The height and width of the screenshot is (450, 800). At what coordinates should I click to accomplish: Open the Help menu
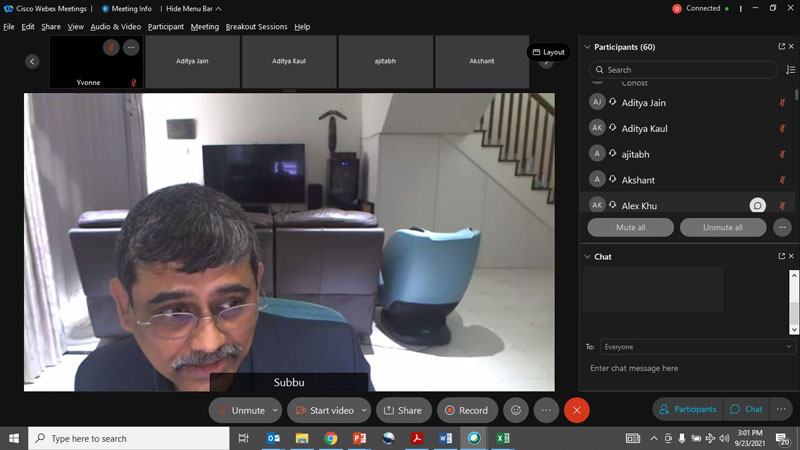point(302,27)
